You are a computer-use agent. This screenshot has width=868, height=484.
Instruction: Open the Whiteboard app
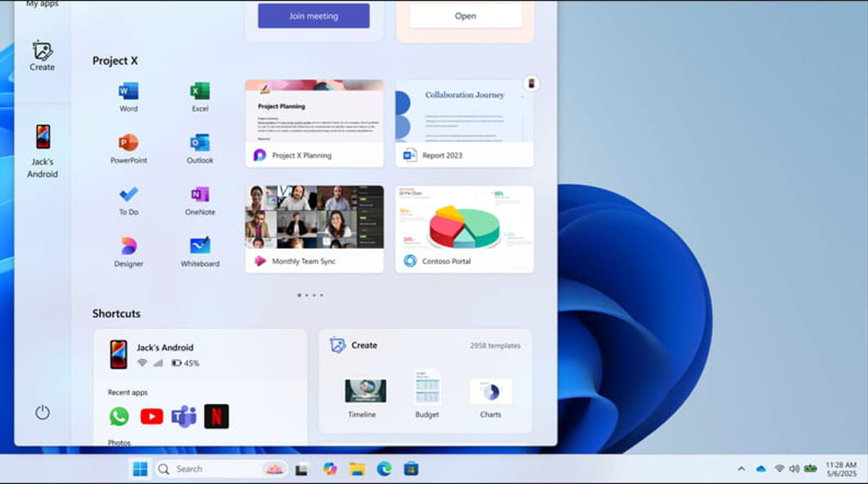tap(200, 252)
